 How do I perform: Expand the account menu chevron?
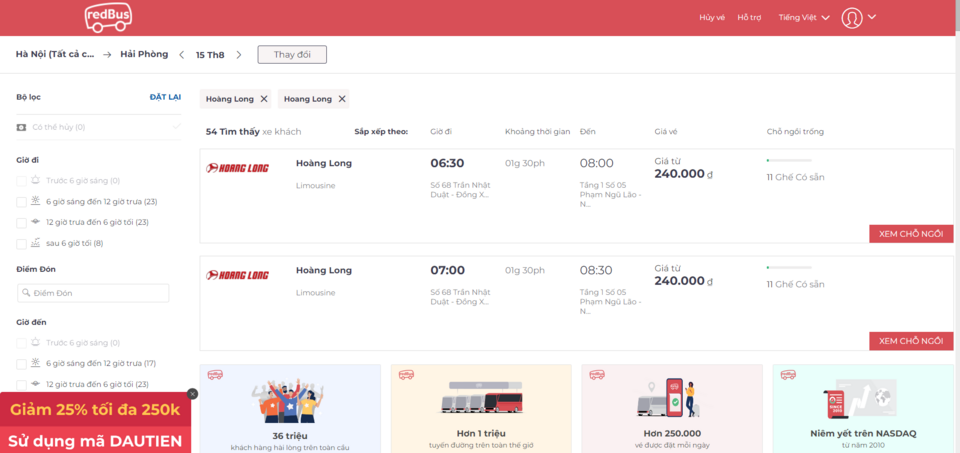[x=872, y=17]
